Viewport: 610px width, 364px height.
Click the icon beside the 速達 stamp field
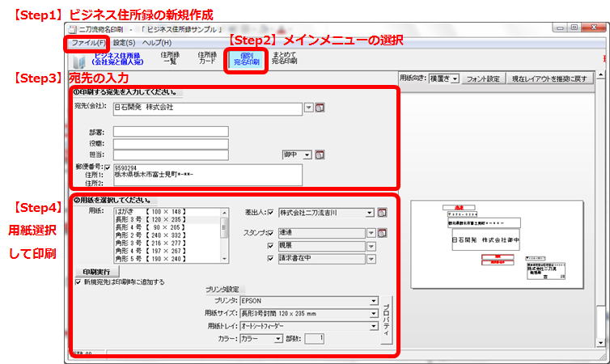[x=382, y=232]
